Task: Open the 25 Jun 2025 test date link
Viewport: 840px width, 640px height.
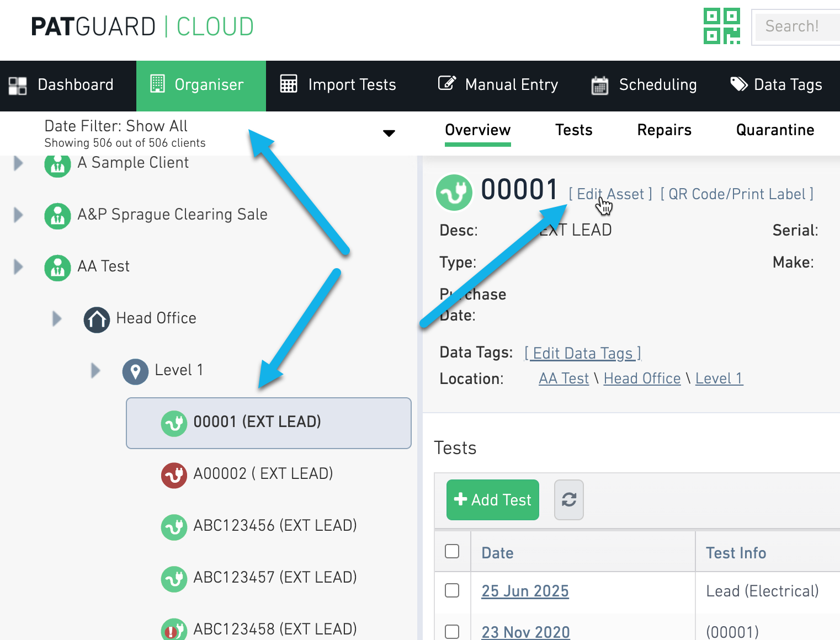Action: pyautogui.click(x=525, y=591)
